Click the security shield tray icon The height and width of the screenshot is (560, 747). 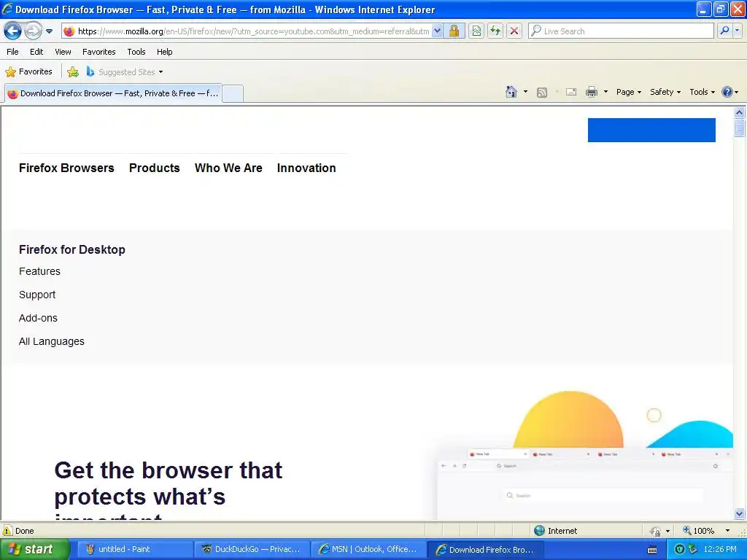coord(680,550)
